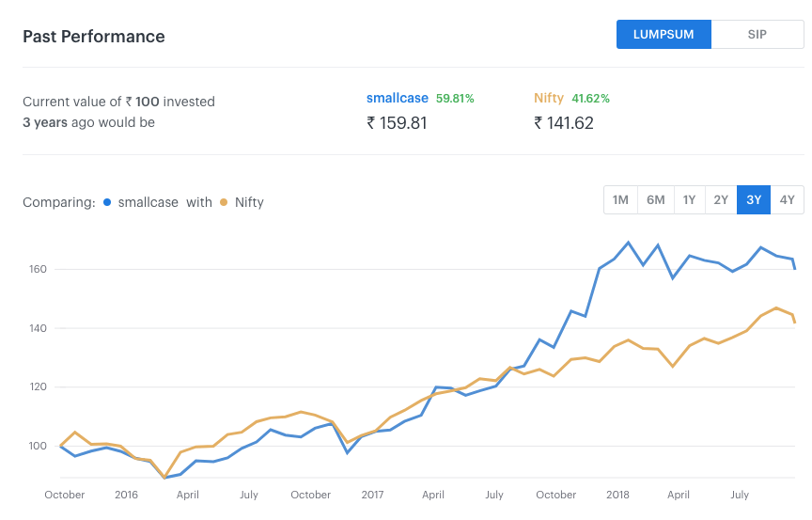812x520 pixels.
Task: Click the 140 y-axis label
Action: click(38, 328)
